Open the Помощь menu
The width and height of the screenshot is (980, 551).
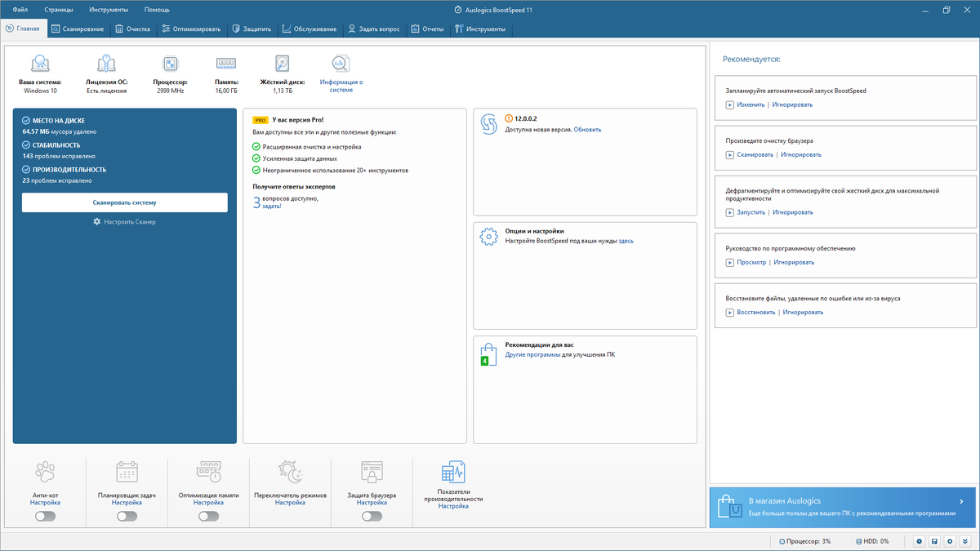(157, 10)
